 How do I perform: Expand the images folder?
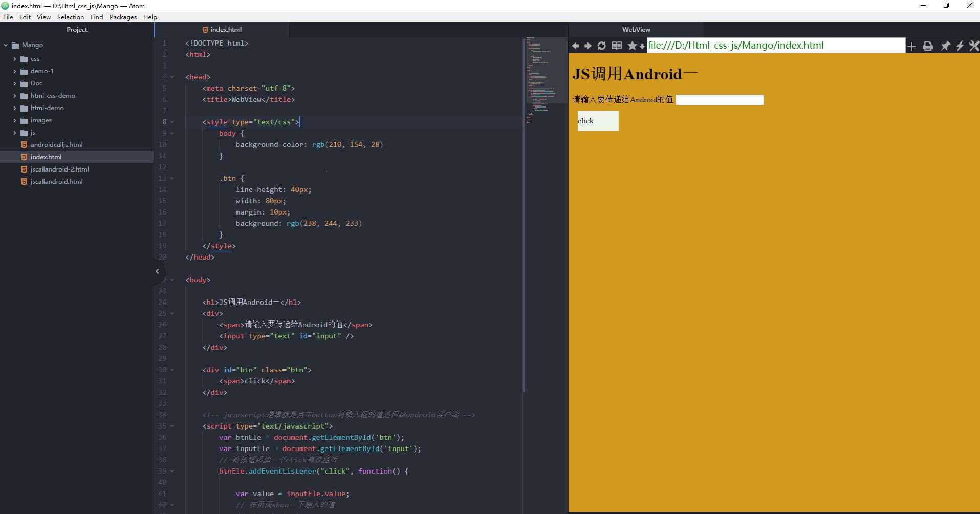[15, 120]
